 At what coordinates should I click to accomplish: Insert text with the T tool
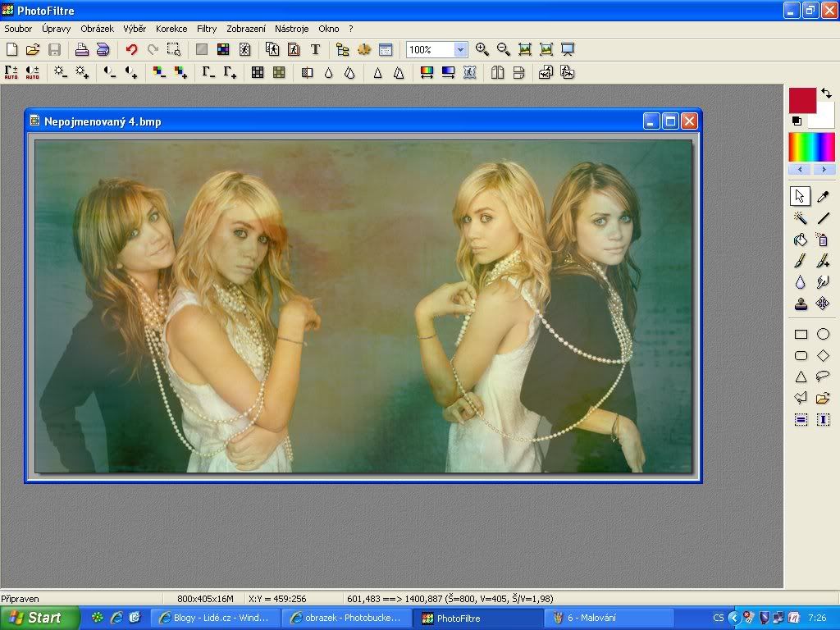pos(315,50)
